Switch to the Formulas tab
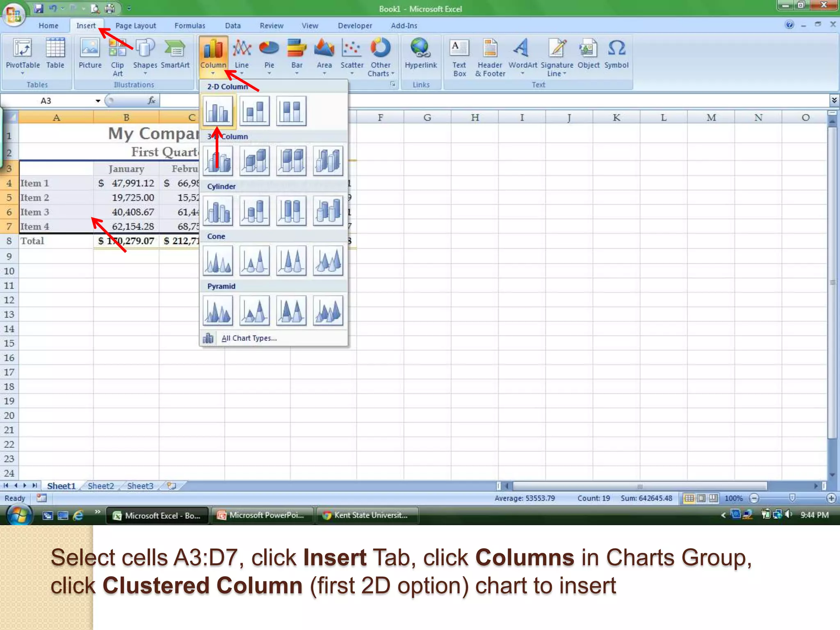 pyautogui.click(x=189, y=25)
